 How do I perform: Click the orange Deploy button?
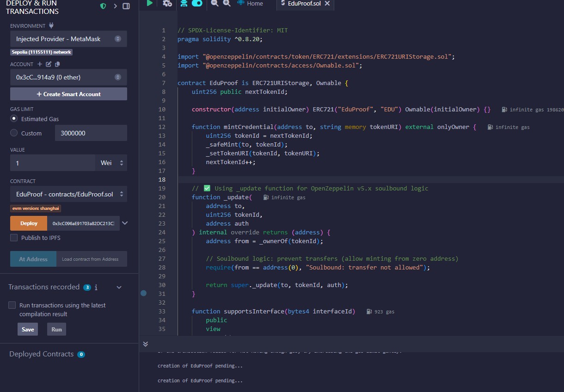pyautogui.click(x=29, y=223)
